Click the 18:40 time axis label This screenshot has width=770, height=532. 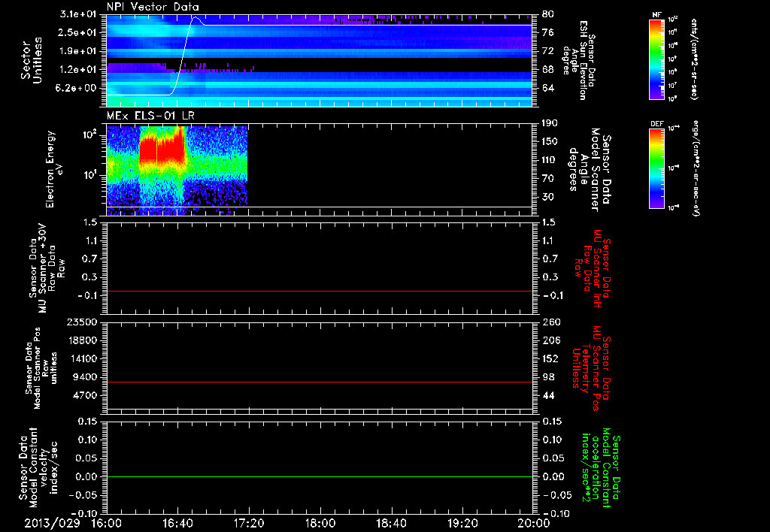[x=391, y=523]
